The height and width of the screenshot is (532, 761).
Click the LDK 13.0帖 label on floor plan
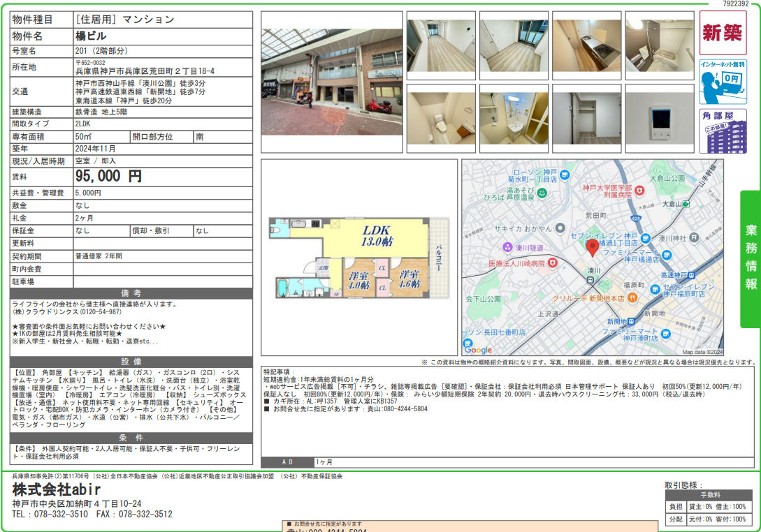[x=377, y=236]
